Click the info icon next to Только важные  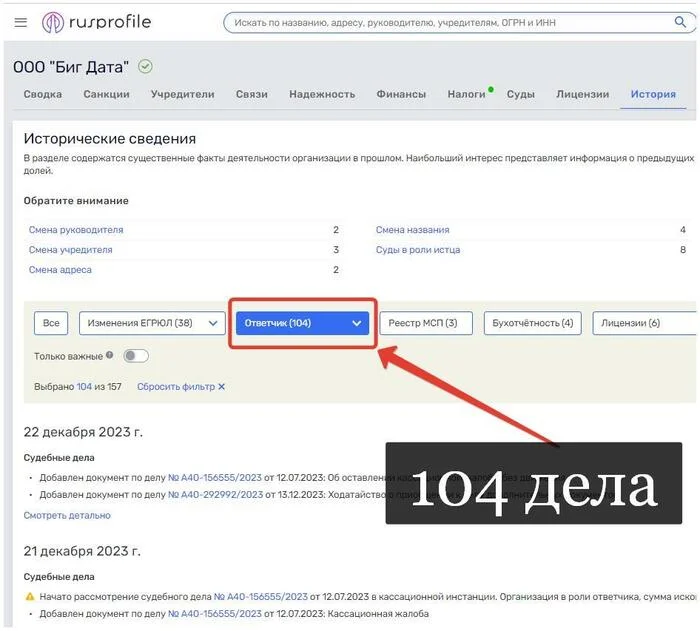109,355
